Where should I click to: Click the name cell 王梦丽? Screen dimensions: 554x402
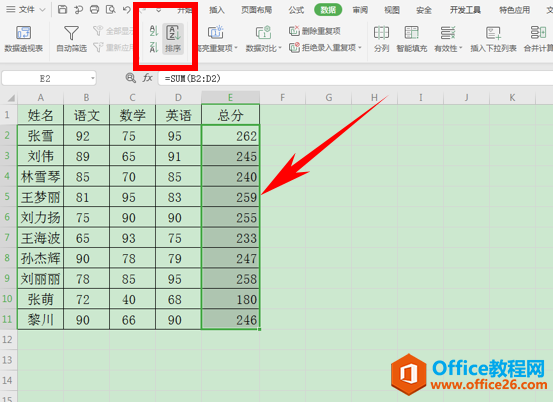(41, 197)
